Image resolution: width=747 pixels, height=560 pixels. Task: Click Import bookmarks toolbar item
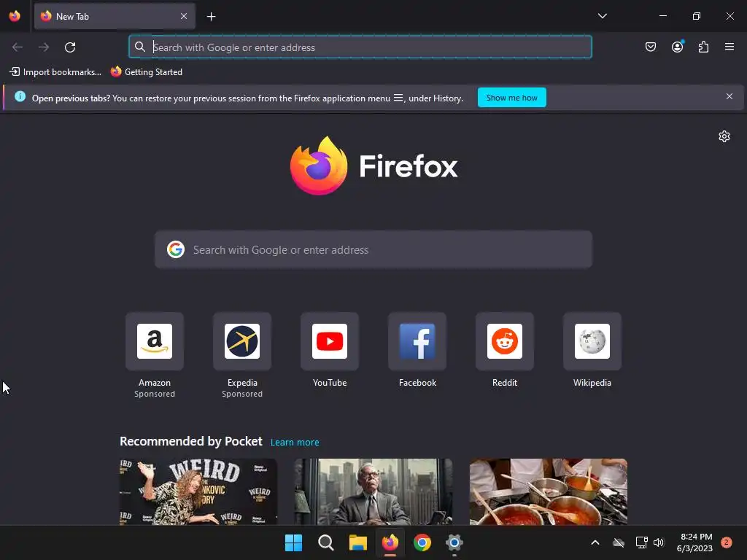coord(55,72)
